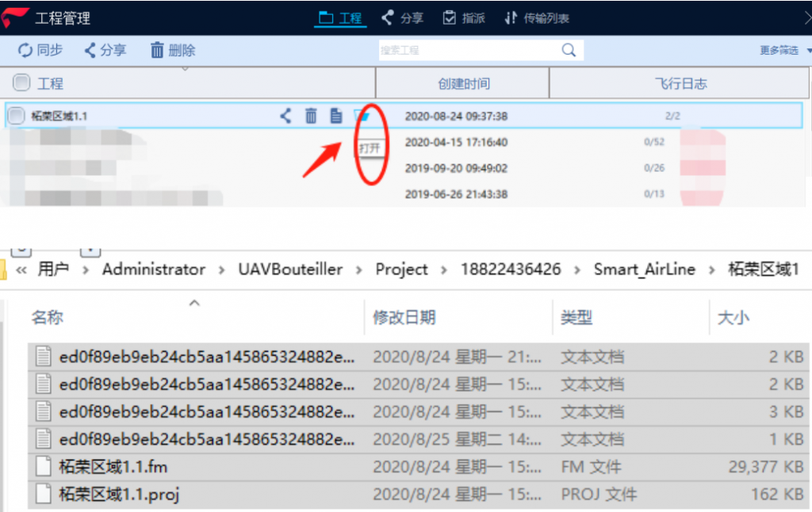
Task: Expand chevron after Administrator breadcrumb
Action: click(x=222, y=269)
